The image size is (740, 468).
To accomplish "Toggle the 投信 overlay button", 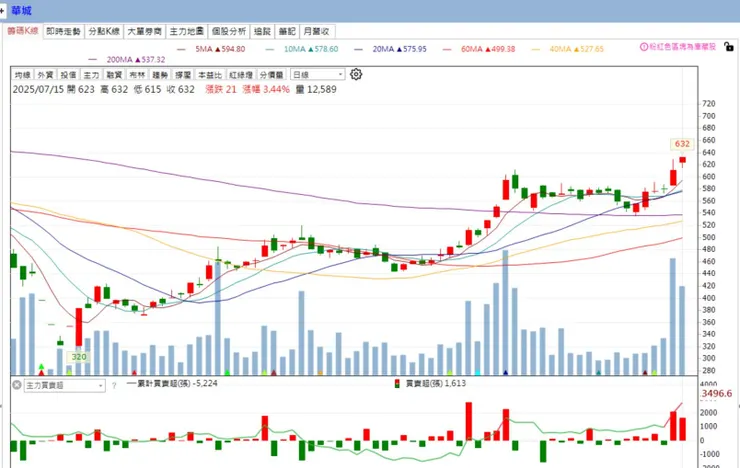I will (x=68, y=75).
